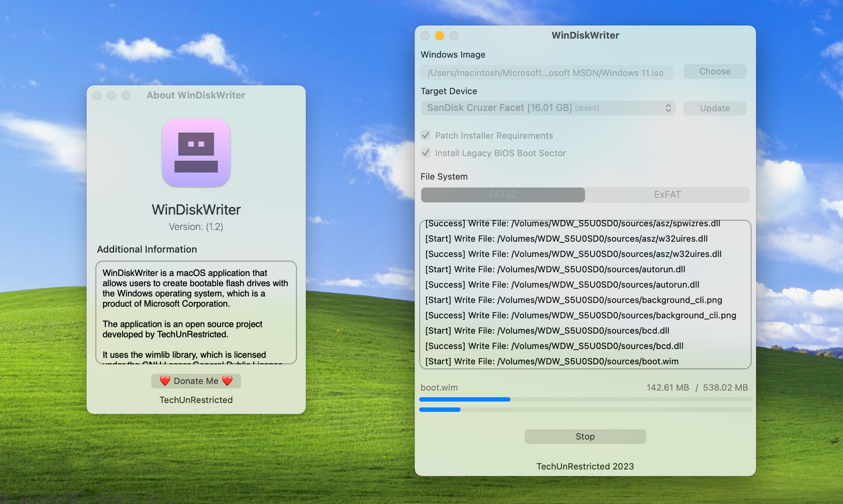Screen dimensions: 843x504
Task: Click the left heart icon on Donate Me
Action: point(165,381)
